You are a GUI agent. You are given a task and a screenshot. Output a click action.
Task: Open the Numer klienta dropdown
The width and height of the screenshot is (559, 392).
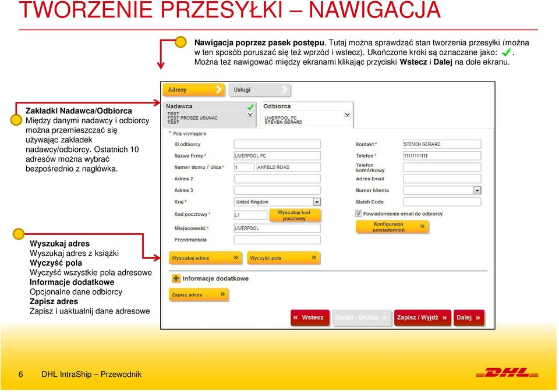click(x=477, y=191)
